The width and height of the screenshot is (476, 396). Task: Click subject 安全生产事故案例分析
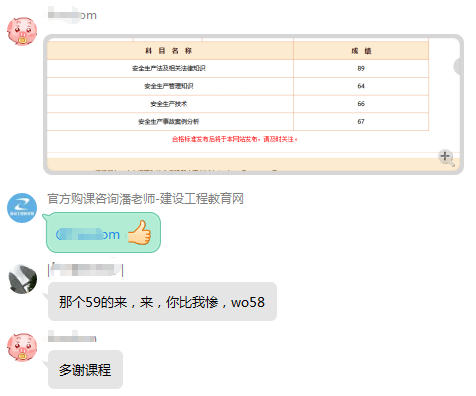pyautogui.click(x=169, y=121)
